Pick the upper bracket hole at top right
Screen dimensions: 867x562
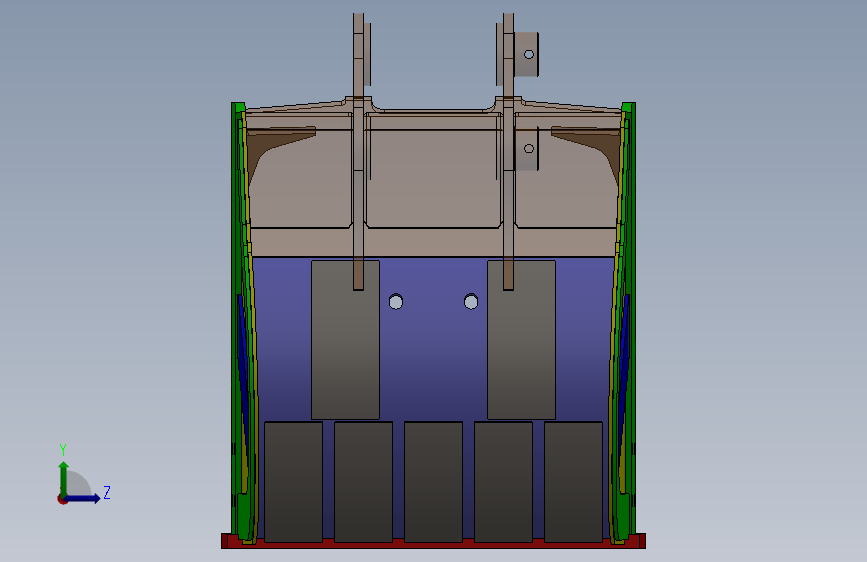(529, 54)
